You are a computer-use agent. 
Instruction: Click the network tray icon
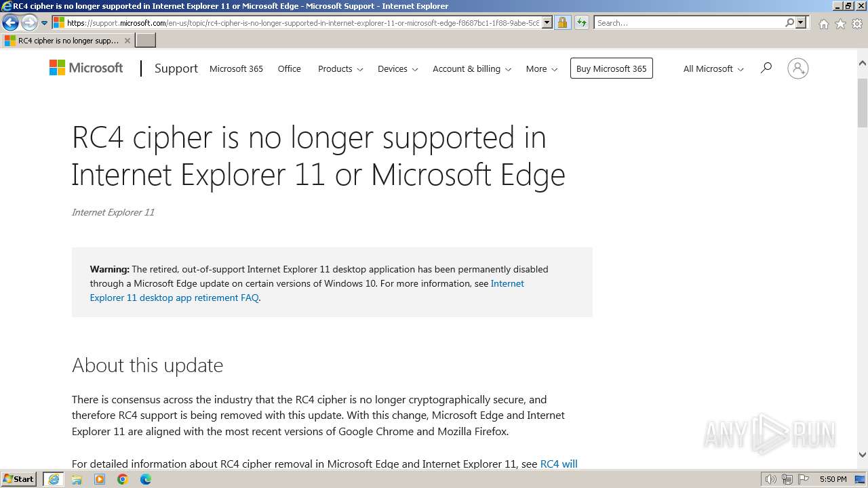click(788, 479)
